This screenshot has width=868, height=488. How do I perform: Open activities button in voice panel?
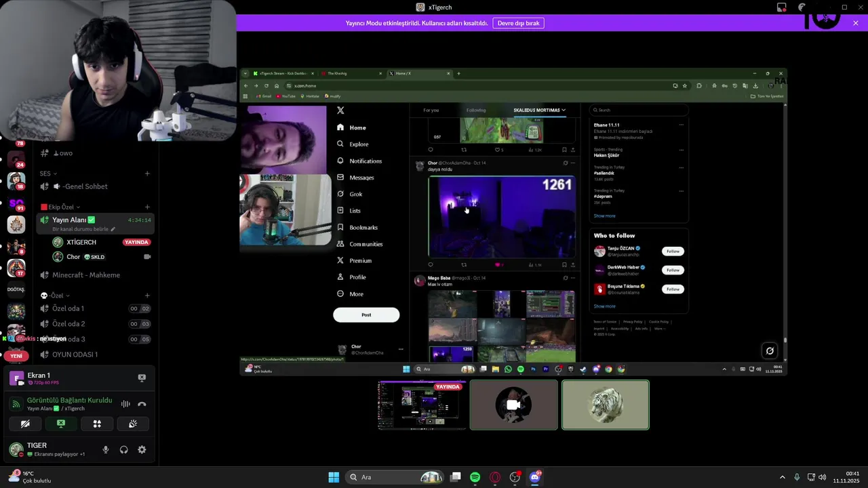coord(97,424)
